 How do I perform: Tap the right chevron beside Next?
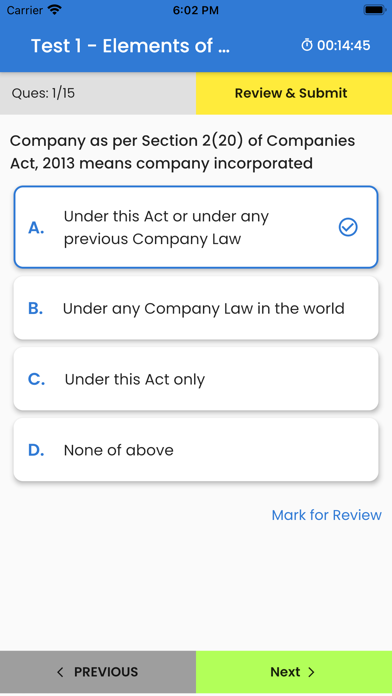point(311,672)
